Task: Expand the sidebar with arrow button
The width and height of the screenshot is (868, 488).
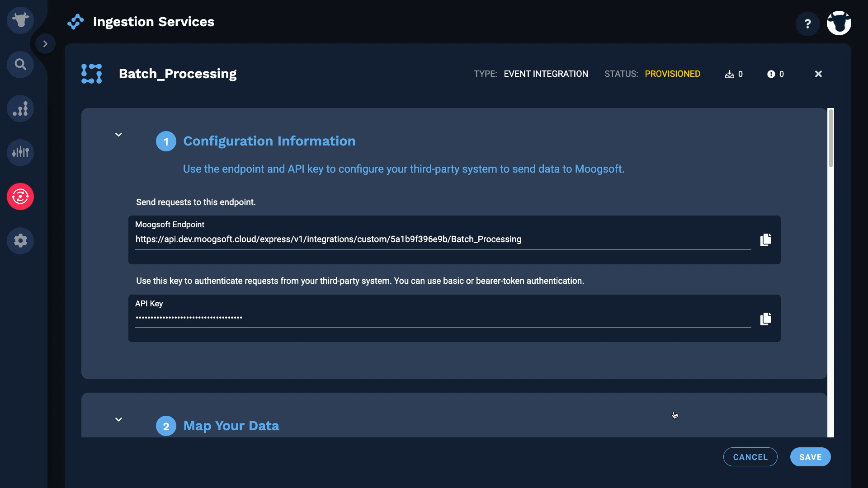Action: pyautogui.click(x=45, y=44)
